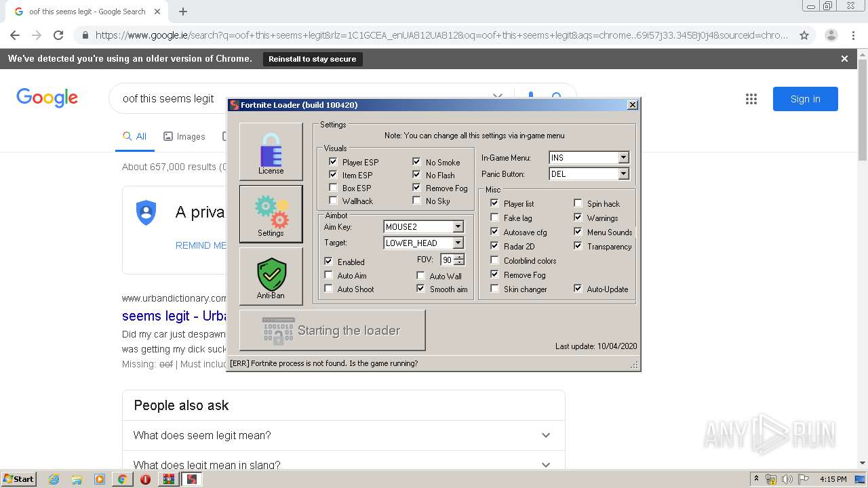Click the Starting the loader button
This screenshot has width=868, height=488.
(332, 330)
